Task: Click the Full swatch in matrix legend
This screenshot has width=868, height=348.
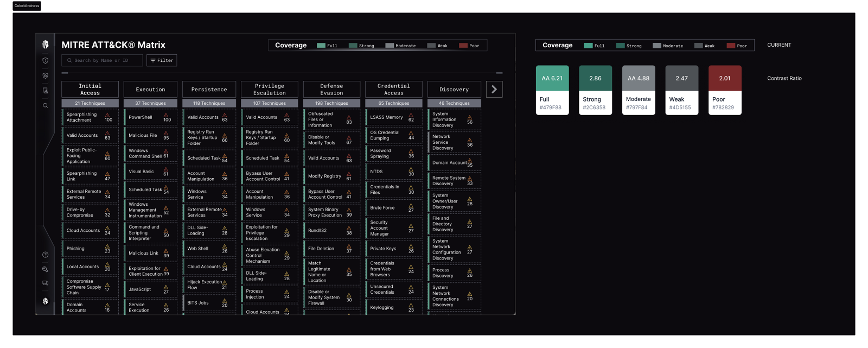Action: tap(321, 46)
